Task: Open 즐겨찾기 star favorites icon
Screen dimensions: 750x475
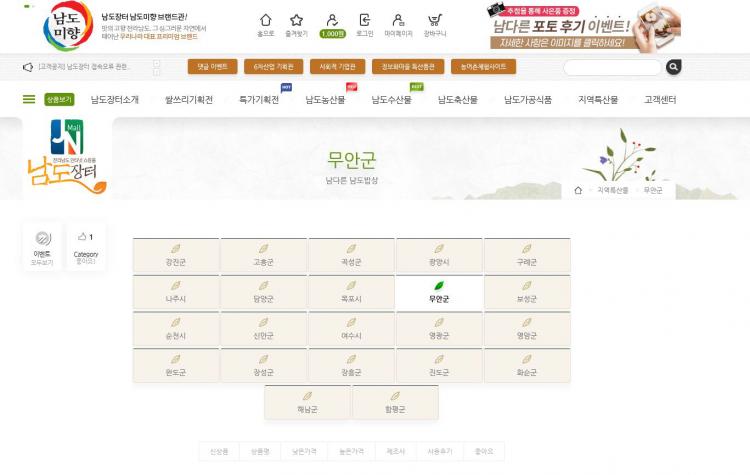Action: [296, 22]
